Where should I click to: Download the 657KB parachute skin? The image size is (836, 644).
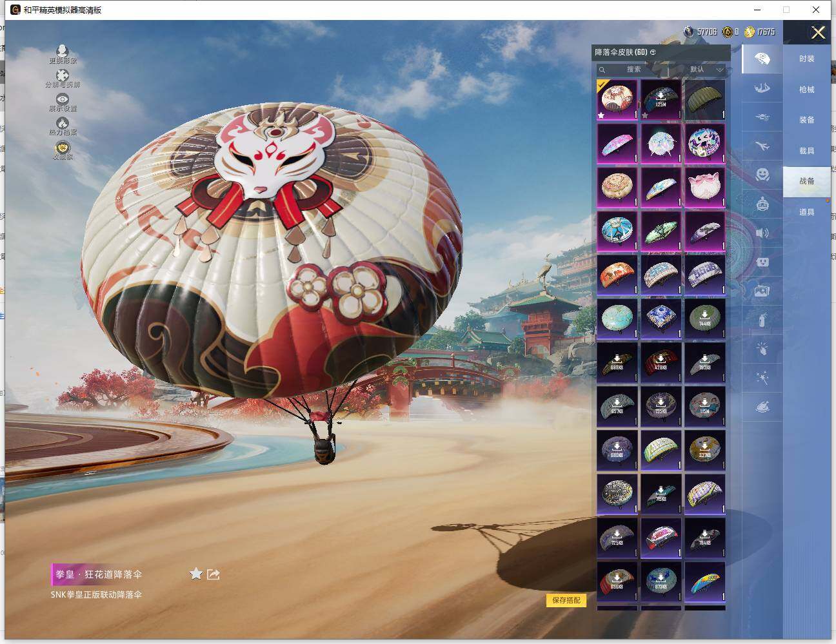coord(617,407)
